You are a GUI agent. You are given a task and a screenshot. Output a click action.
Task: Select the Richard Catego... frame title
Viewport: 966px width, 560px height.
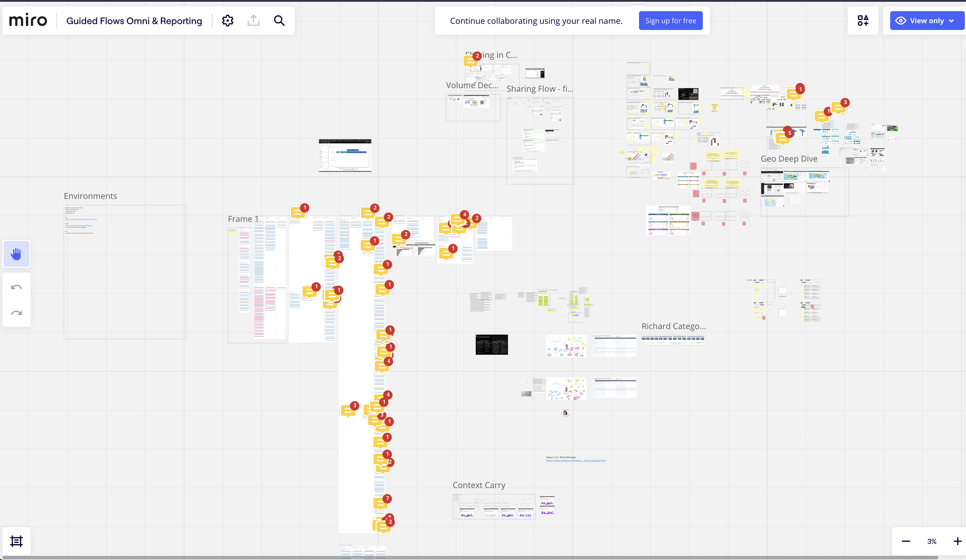click(673, 326)
